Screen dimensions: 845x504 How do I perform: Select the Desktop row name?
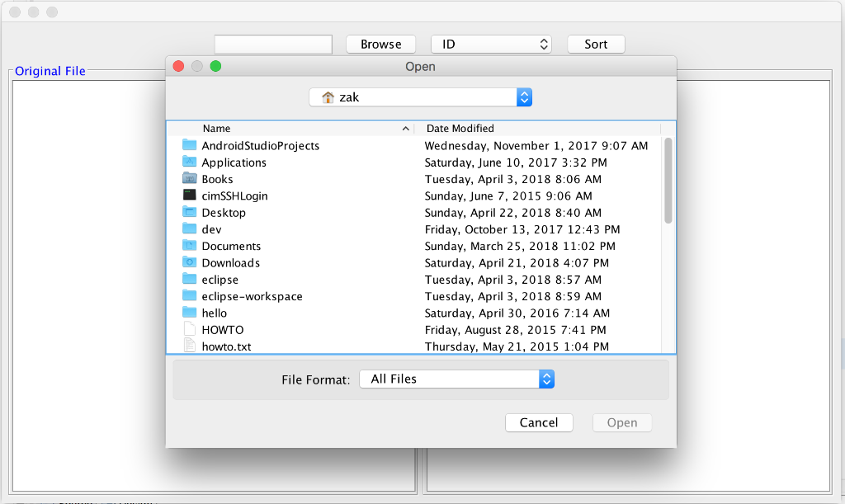click(x=224, y=213)
